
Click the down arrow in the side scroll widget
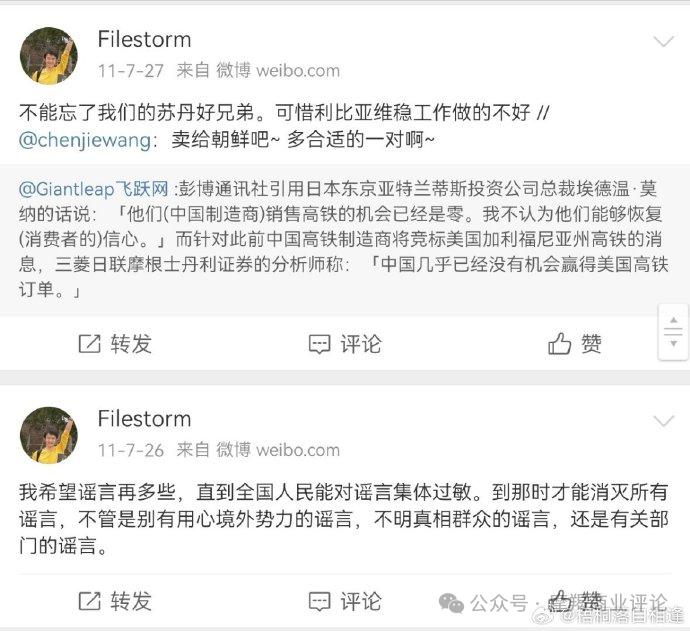(673, 343)
